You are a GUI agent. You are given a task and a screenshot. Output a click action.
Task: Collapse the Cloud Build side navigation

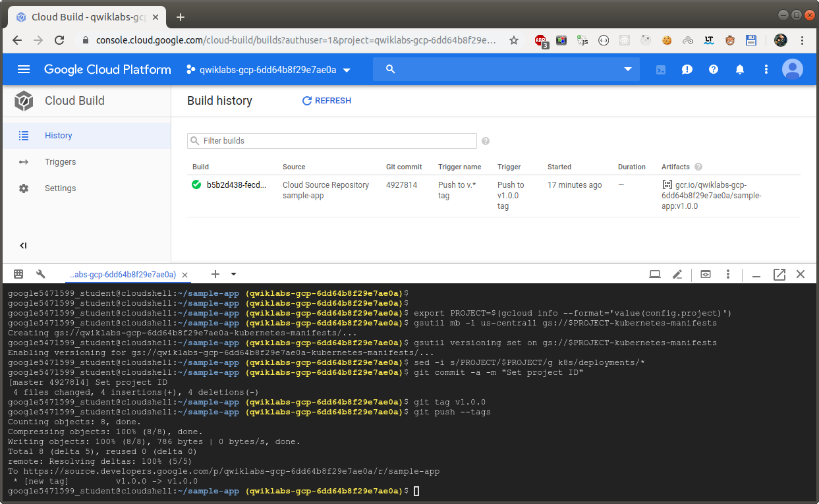coord(23,246)
